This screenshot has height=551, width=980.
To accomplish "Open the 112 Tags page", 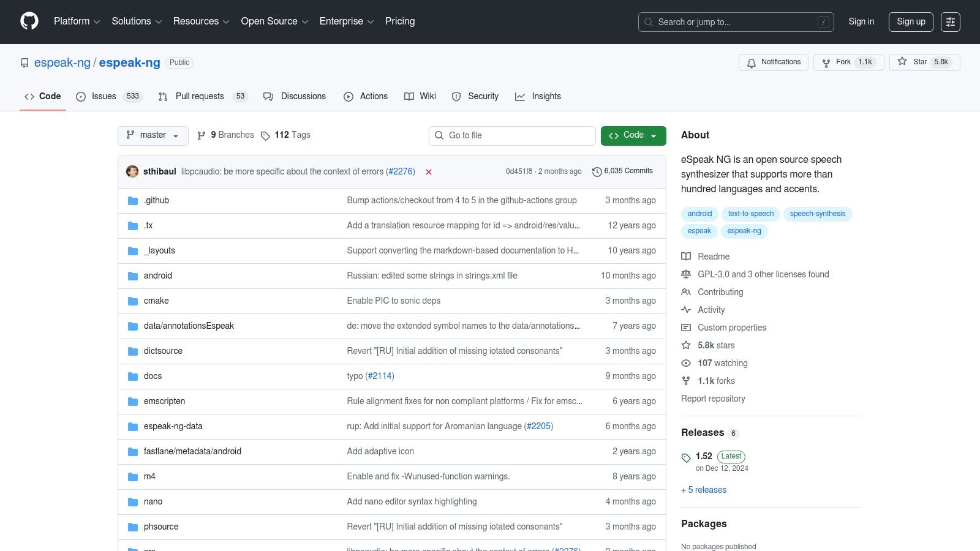I will tap(285, 135).
